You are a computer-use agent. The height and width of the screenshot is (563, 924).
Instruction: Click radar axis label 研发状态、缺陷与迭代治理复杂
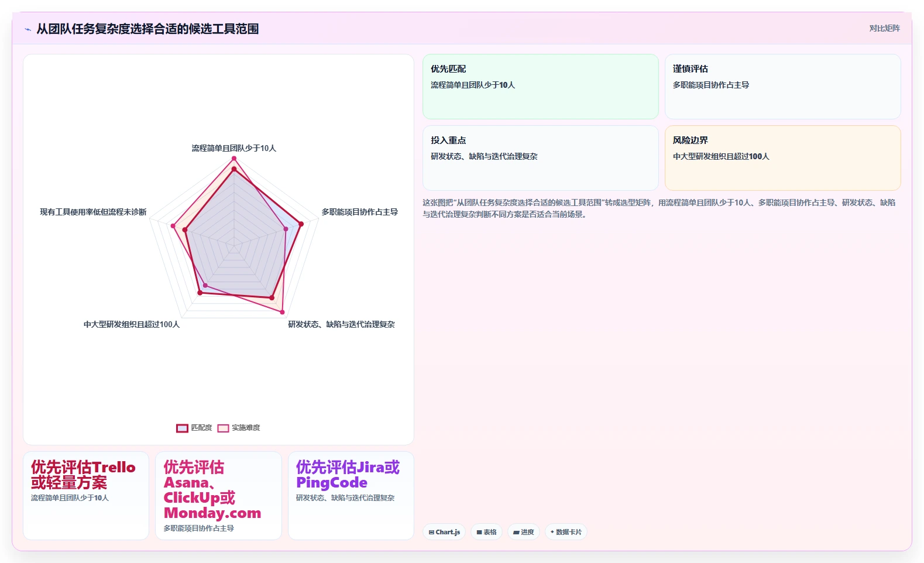pyautogui.click(x=341, y=324)
